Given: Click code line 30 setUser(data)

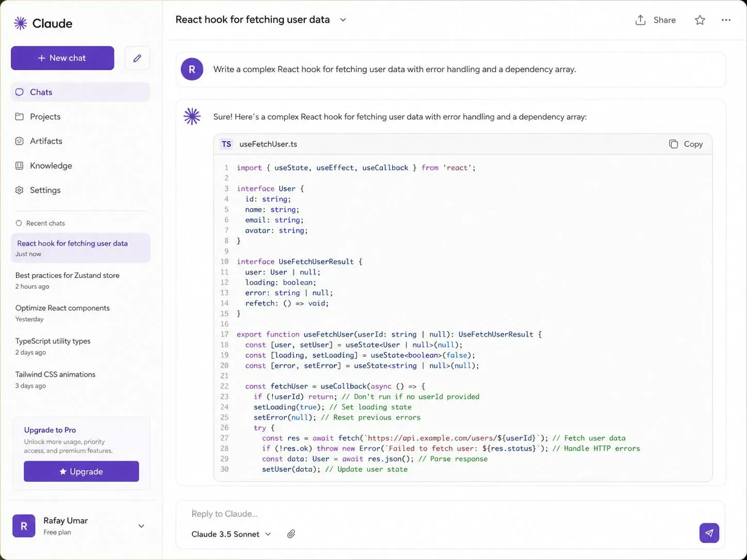Looking at the screenshot, I should (x=334, y=469).
